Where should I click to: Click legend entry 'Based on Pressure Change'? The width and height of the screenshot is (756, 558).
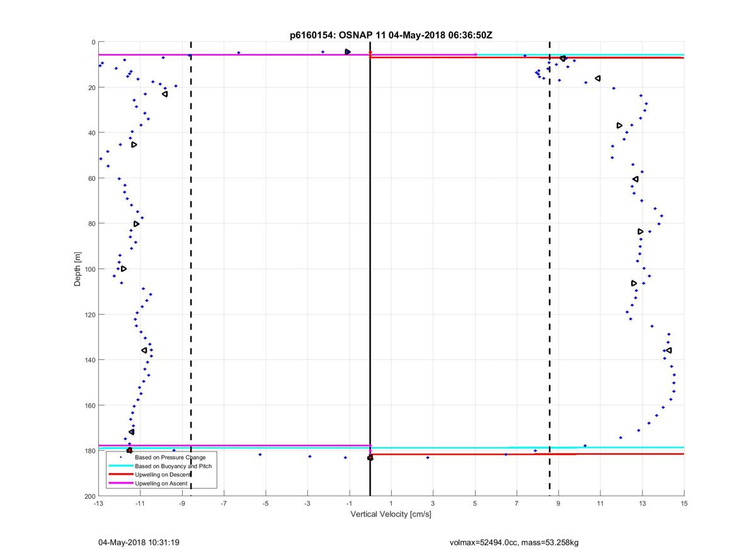(x=170, y=457)
